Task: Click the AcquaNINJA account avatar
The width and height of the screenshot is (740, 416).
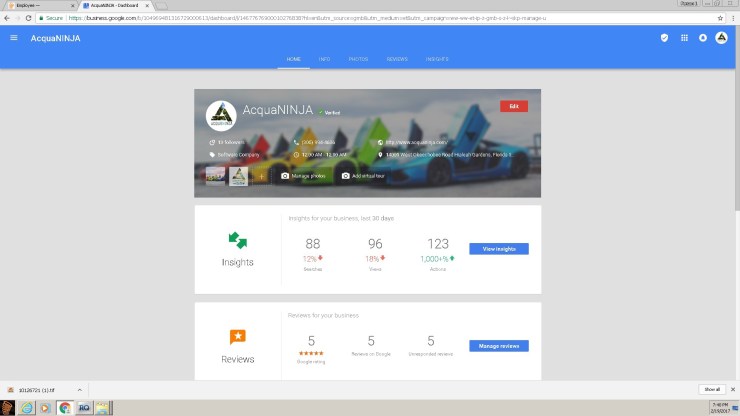Action: point(722,38)
